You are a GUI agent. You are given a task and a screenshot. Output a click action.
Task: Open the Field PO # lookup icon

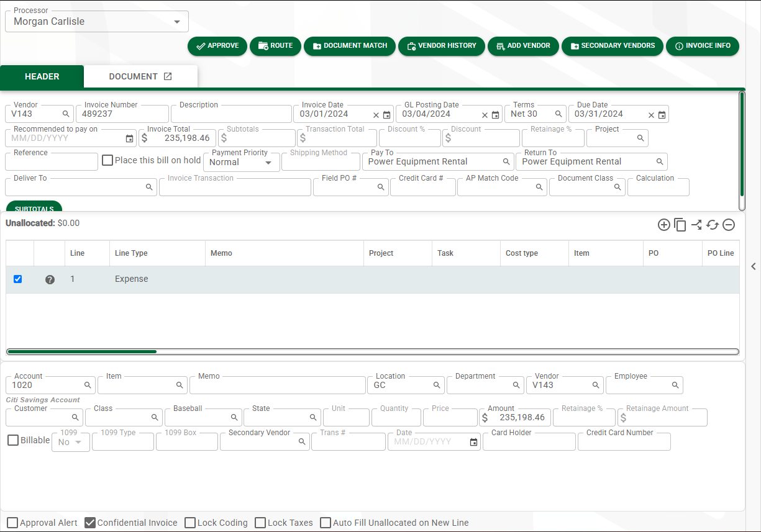pos(381,187)
